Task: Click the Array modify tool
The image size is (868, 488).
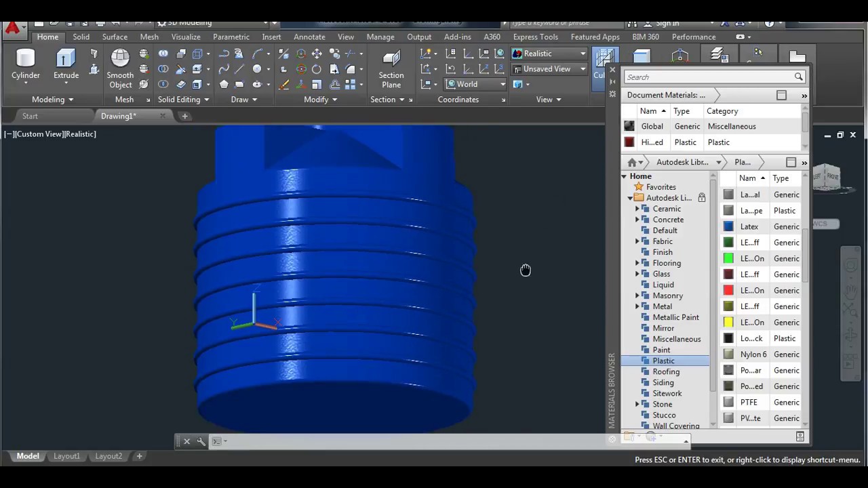Action: tap(351, 85)
